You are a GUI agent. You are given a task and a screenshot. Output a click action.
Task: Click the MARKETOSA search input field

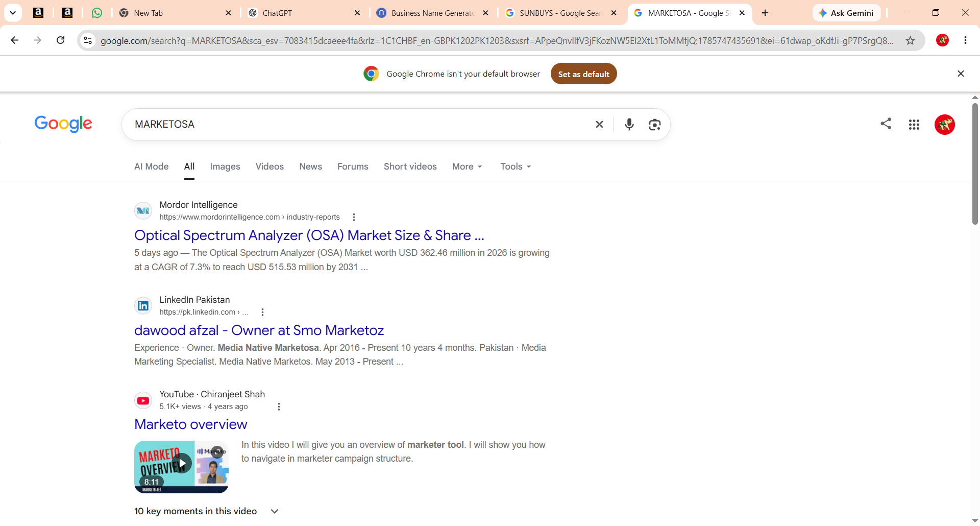click(x=357, y=124)
